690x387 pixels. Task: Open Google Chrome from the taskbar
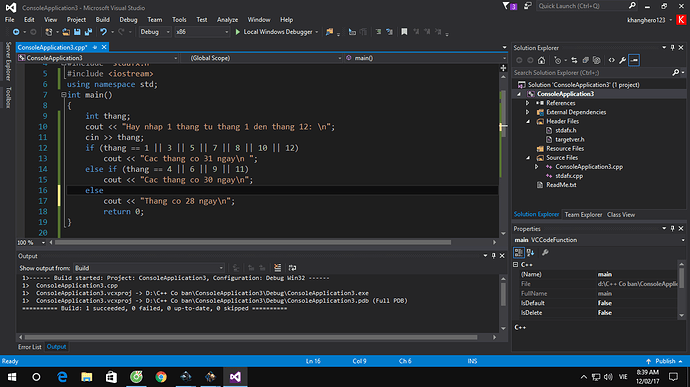[161, 377]
